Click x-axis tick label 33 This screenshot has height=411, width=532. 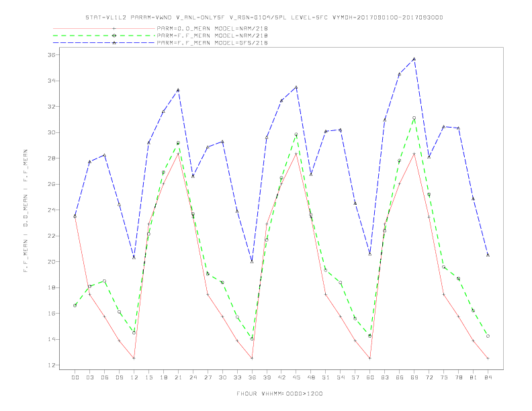click(x=237, y=377)
